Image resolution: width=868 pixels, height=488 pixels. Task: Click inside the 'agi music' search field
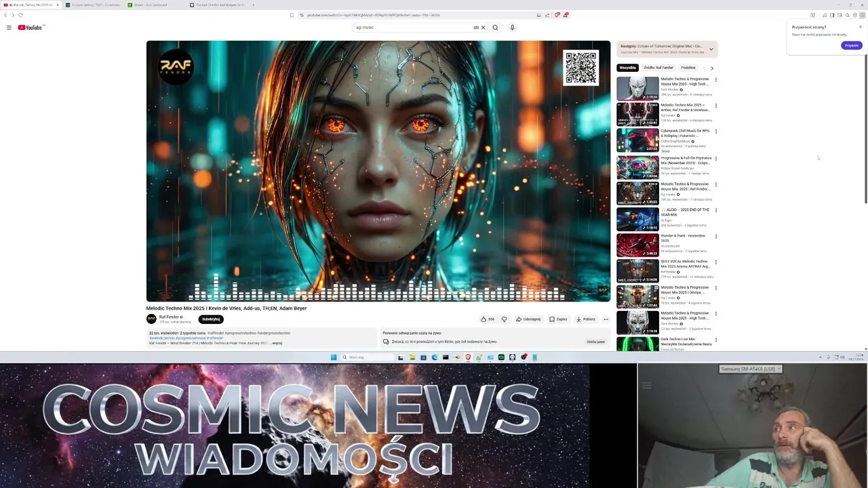pos(412,28)
